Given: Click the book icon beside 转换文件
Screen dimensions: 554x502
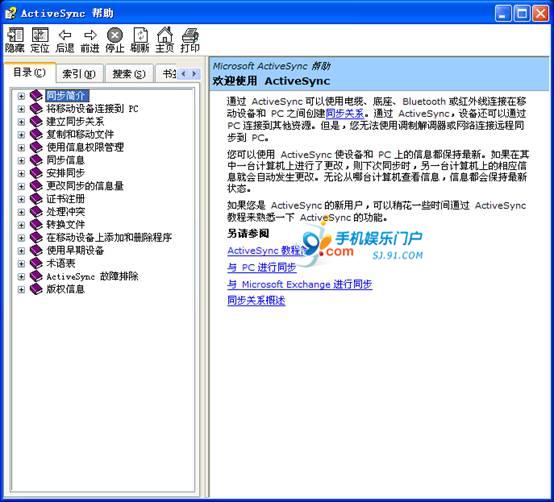Looking at the screenshot, I should click(x=36, y=224).
